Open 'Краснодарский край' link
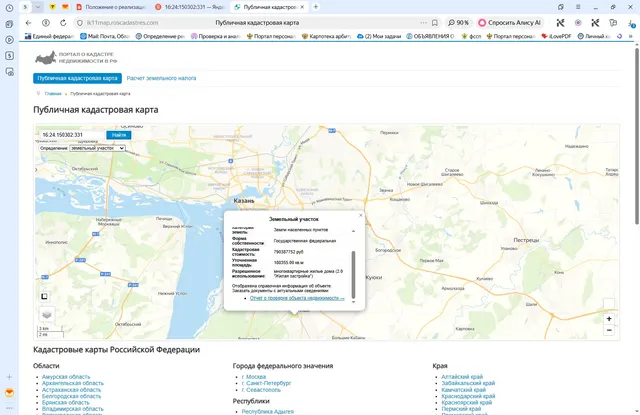Image resolution: width=640 pixels, height=415 pixels. coord(468,396)
